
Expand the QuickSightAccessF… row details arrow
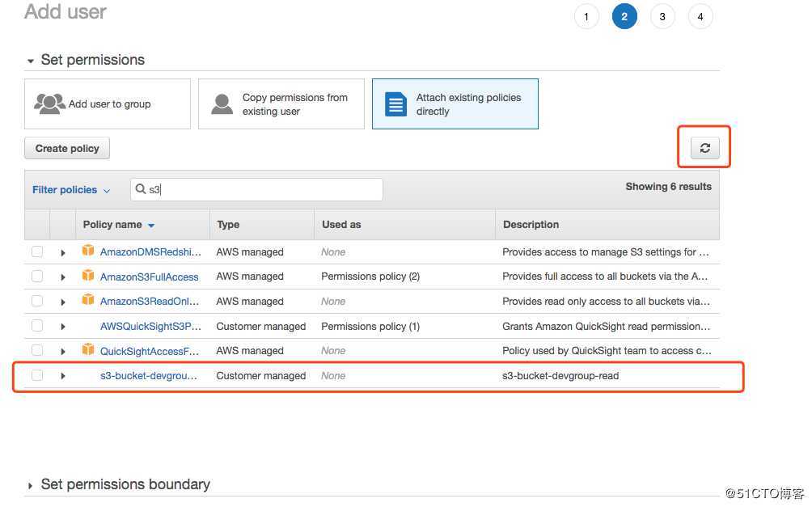[62, 352]
